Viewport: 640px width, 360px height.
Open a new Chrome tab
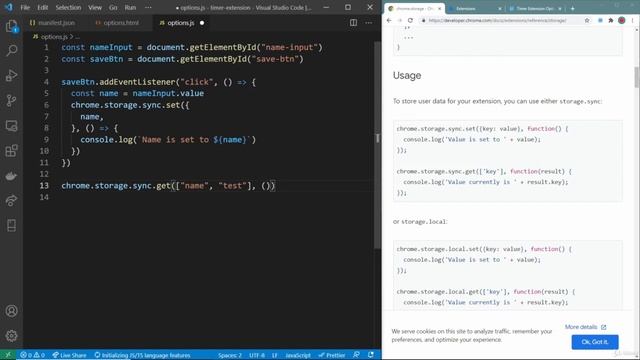click(x=573, y=8)
